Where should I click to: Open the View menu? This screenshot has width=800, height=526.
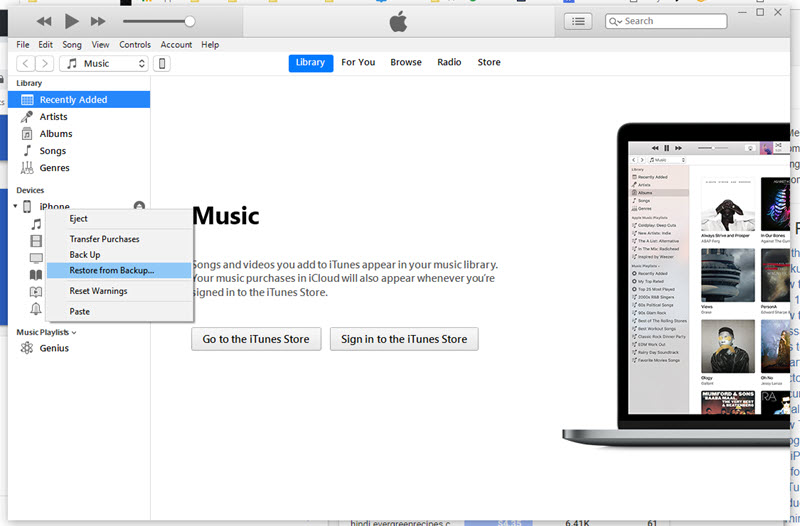pyautogui.click(x=101, y=45)
